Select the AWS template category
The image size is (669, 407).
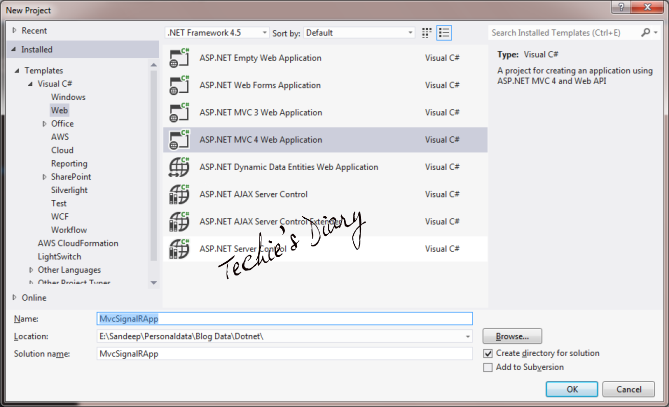60,137
